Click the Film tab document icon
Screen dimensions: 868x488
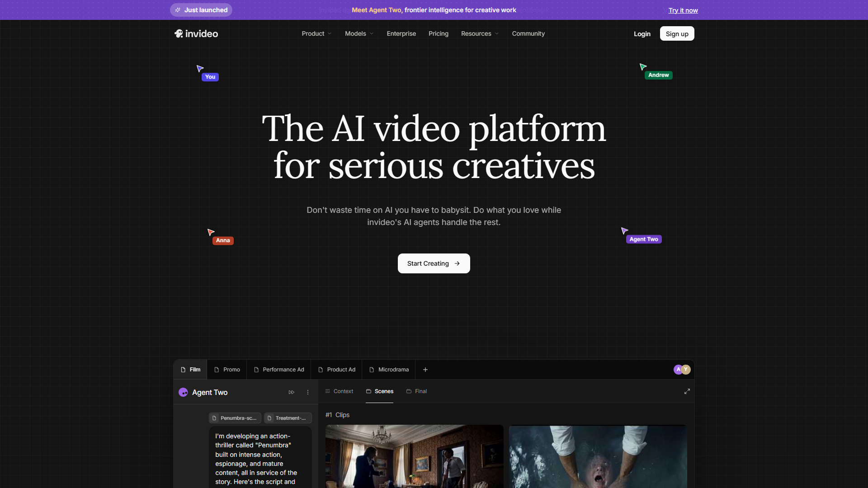click(183, 370)
